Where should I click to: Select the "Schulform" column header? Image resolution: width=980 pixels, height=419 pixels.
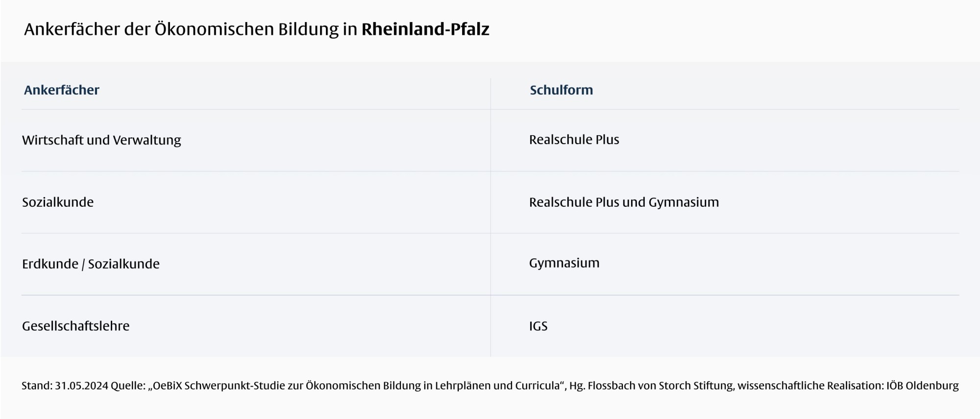561,90
